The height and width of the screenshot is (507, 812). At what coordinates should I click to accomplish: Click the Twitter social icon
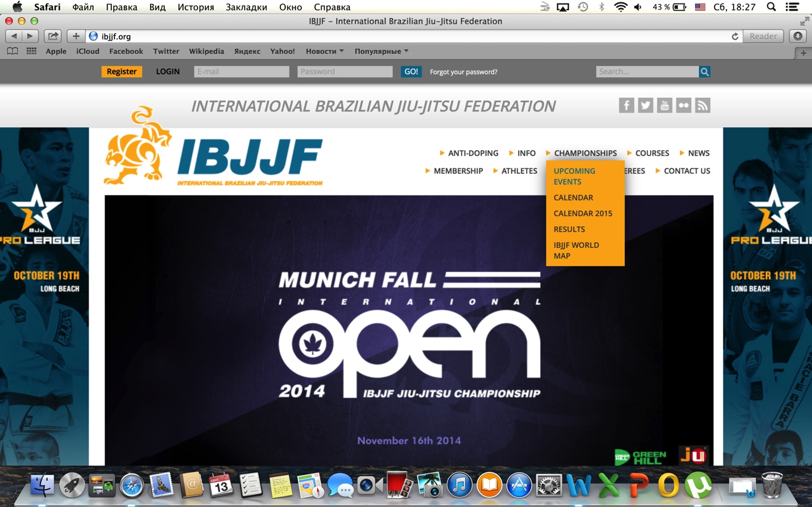coord(645,105)
